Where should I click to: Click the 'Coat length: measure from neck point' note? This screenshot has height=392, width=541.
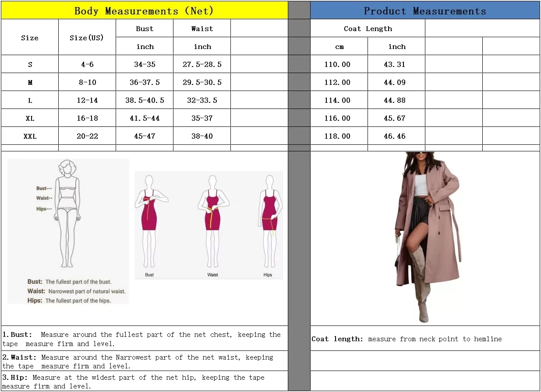(407, 339)
